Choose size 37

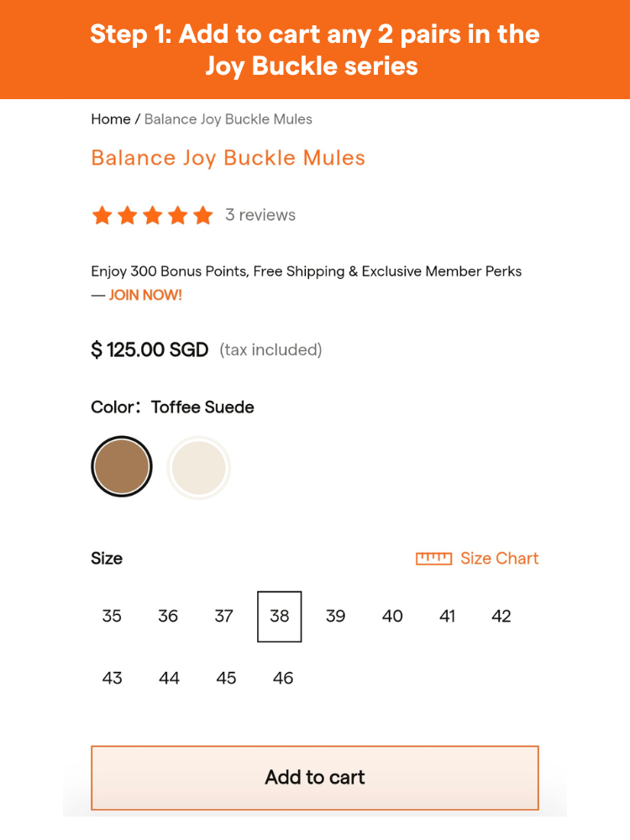pyautogui.click(x=223, y=616)
